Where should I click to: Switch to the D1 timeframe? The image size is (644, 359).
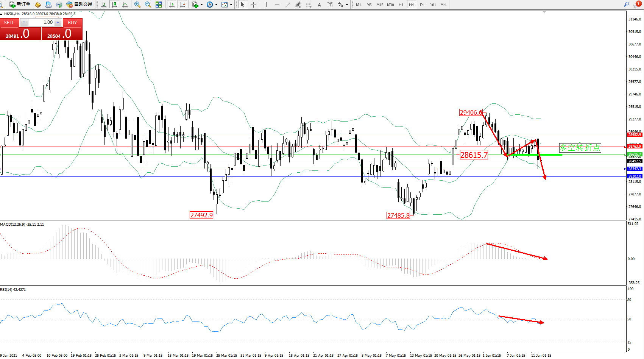pyautogui.click(x=422, y=5)
